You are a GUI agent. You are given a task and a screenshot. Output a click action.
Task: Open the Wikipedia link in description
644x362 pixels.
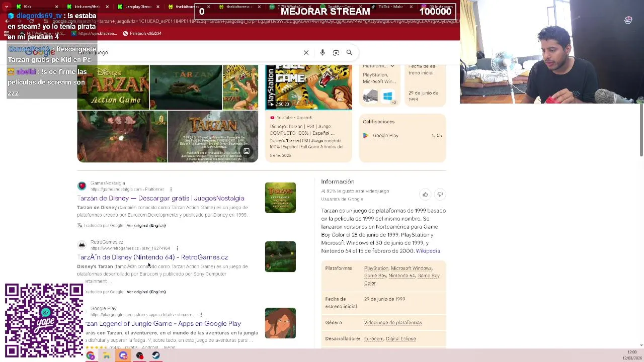pyautogui.click(x=428, y=251)
